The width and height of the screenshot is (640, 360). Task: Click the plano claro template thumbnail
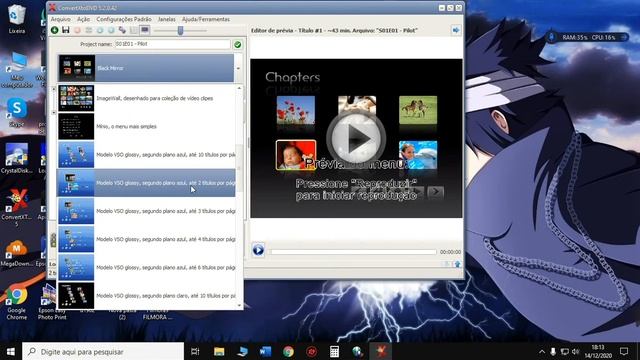(x=76, y=296)
